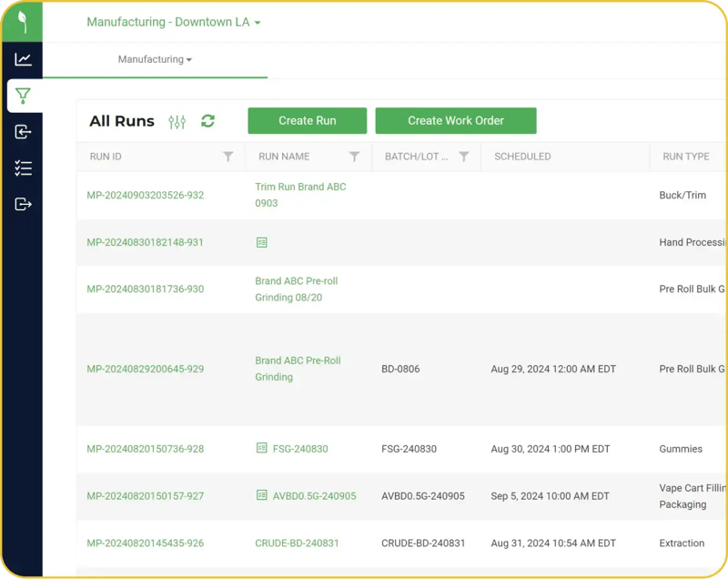This screenshot has height=579, width=728.
Task: Open the Brand ABC Pre-Roll Grinding run name
Action: coord(298,369)
